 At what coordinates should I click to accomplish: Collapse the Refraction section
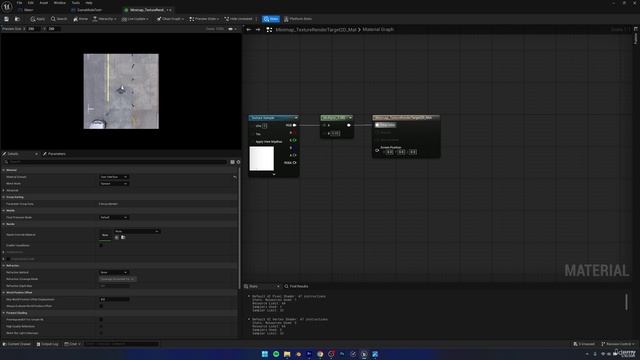tap(4, 266)
